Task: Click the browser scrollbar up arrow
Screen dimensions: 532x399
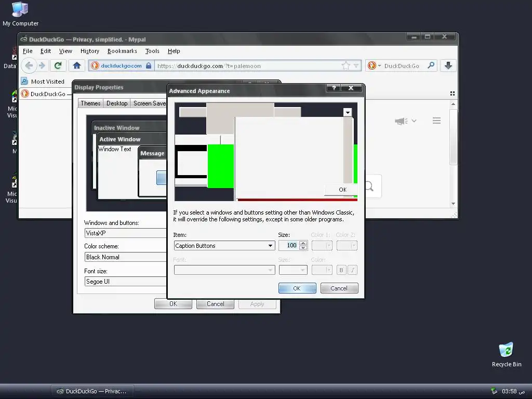Action: [x=453, y=104]
